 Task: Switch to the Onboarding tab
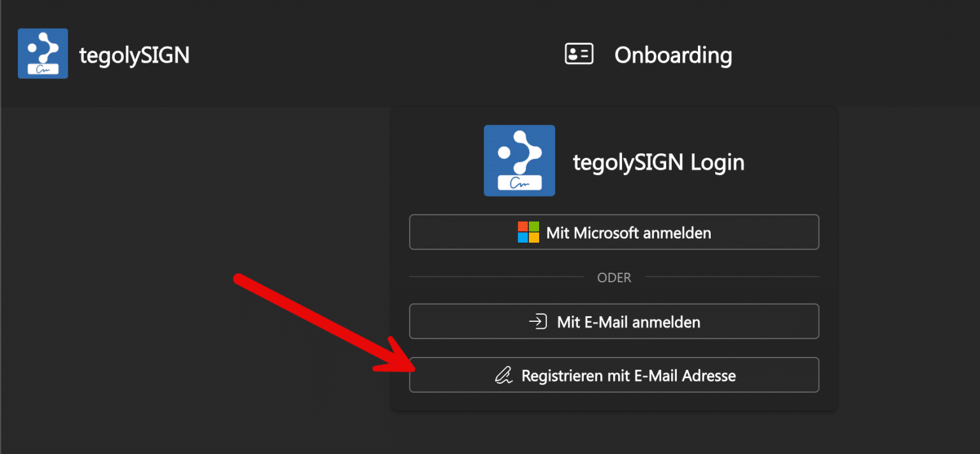tap(673, 55)
